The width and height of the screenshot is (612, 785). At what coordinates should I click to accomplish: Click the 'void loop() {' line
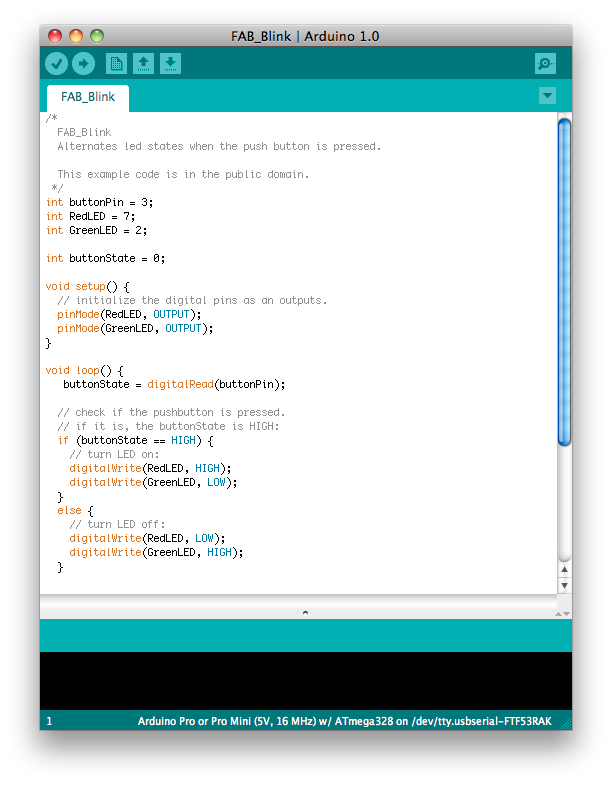click(x=85, y=370)
